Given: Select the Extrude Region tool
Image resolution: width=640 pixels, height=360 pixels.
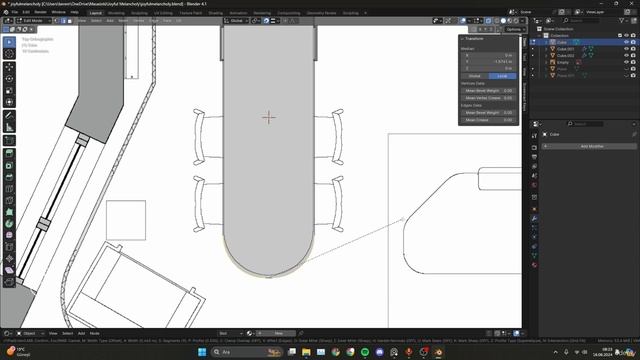Looking at the screenshot, I should point(9,153).
